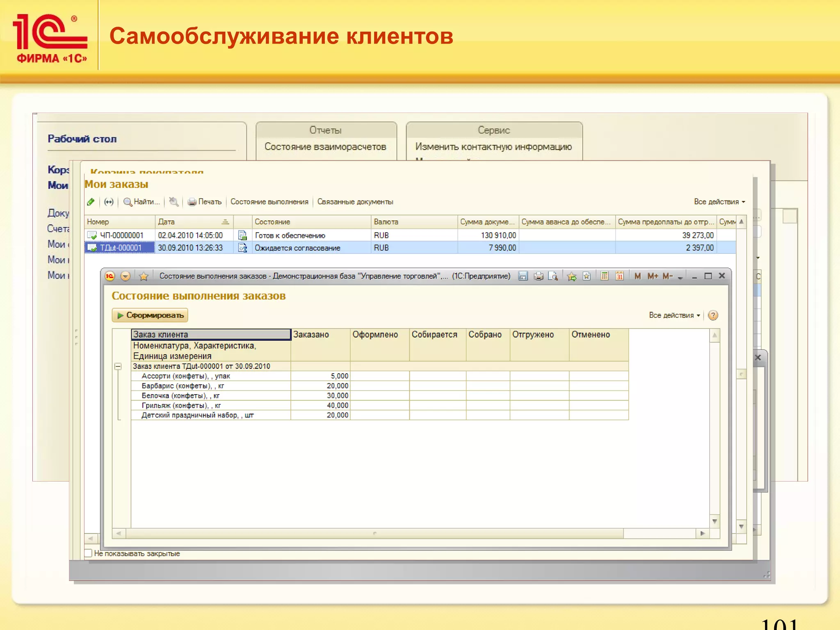840x630 pixels.
Task: Open Состояние взаиморасчетов link
Action: 325,146
